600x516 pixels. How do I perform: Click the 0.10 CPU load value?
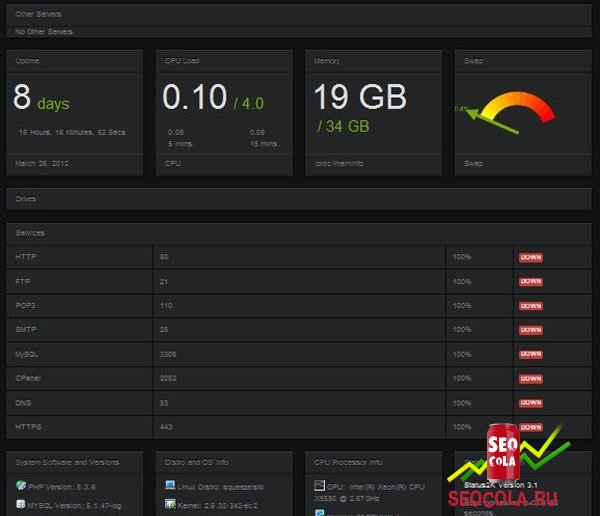(195, 97)
